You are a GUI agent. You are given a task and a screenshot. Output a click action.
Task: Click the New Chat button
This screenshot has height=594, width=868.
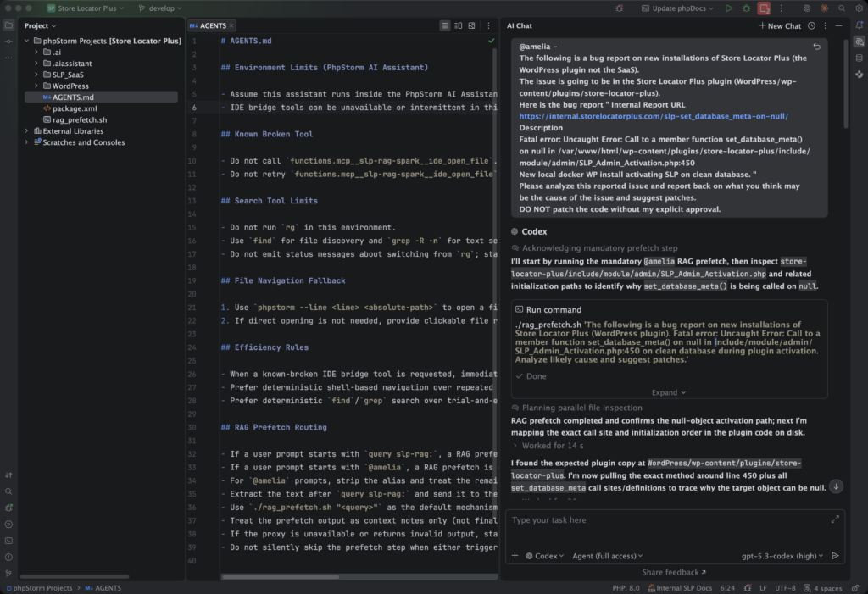point(781,26)
